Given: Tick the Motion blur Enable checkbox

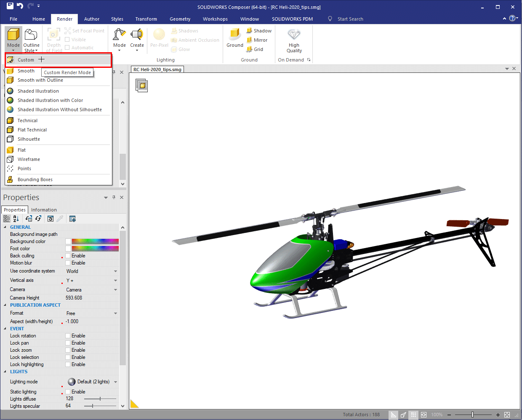Looking at the screenshot, I should click(x=68, y=263).
